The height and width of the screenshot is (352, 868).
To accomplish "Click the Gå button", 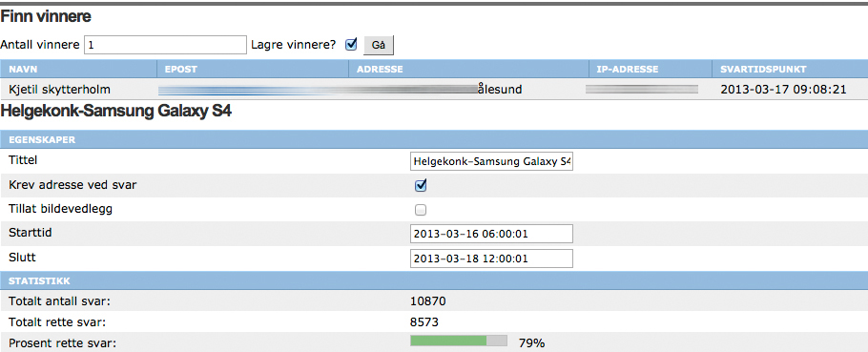I will click(379, 46).
